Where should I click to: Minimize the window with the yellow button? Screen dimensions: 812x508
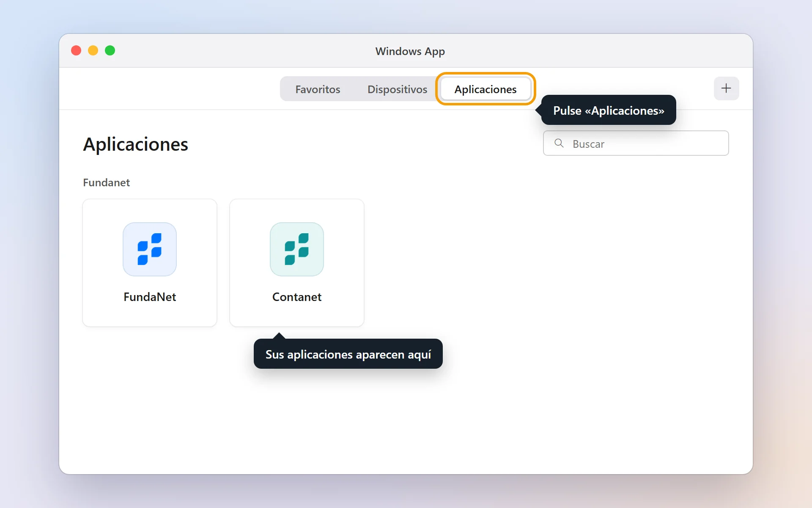coord(93,51)
